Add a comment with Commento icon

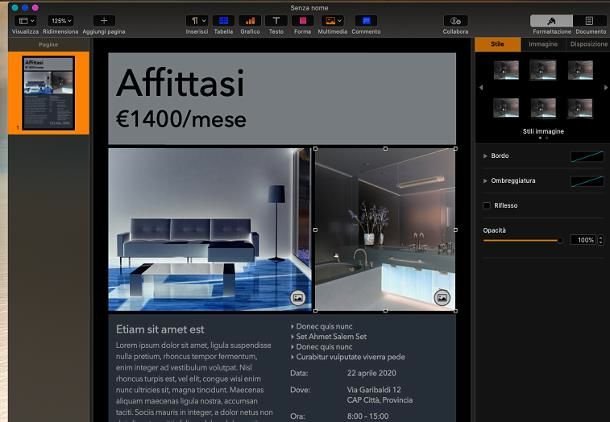coord(366,21)
